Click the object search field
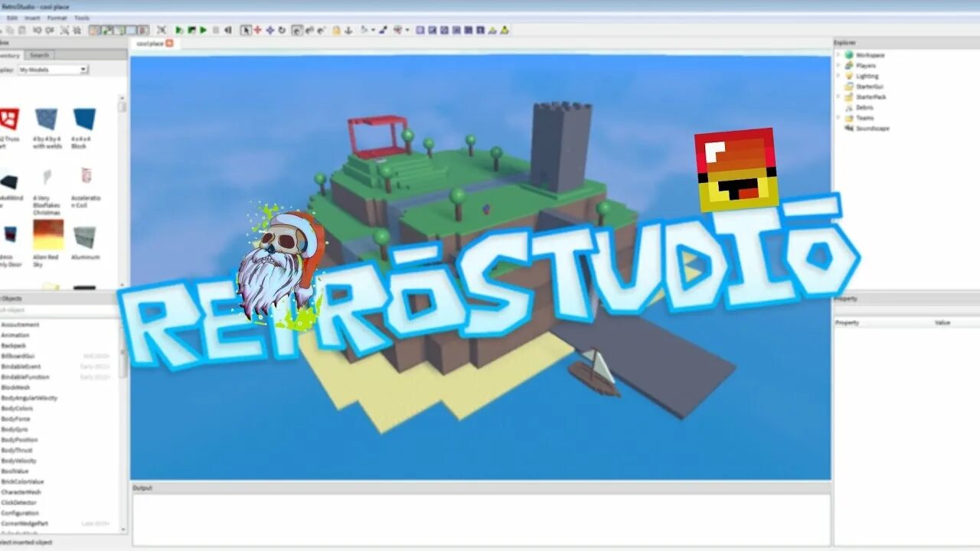This screenshot has height=551, width=980. coord(58,310)
